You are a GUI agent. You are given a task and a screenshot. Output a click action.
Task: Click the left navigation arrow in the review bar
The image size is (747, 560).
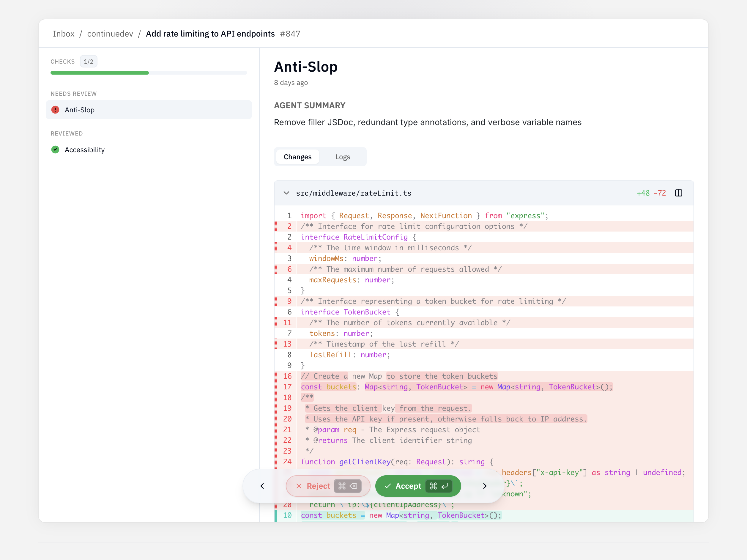pyautogui.click(x=262, y=486)
